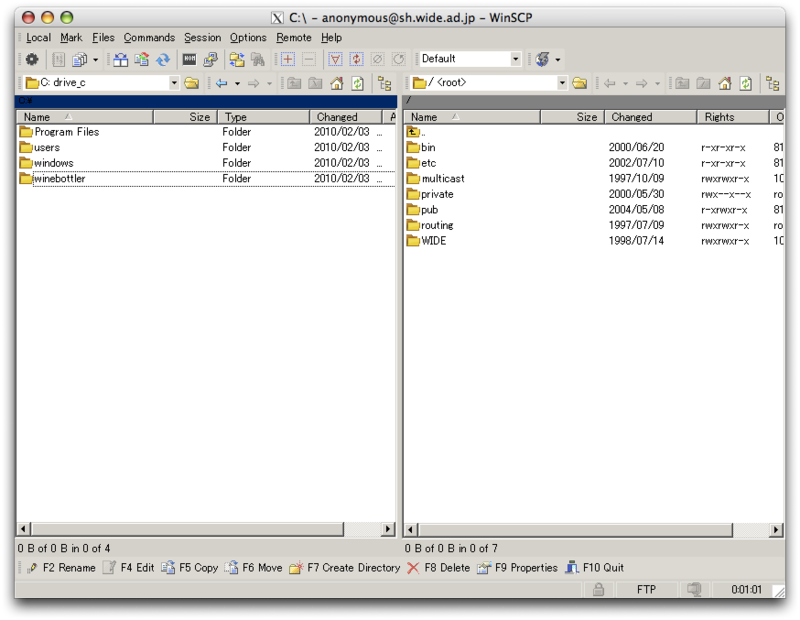Click the Compare Directories icon
The image size is (800, 620).
pos(120,59)
